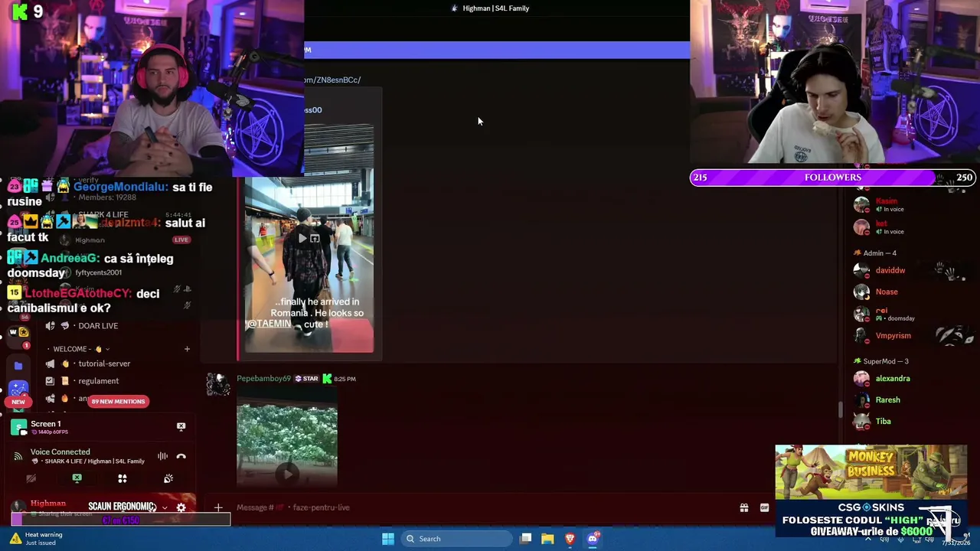Click the plus attachment button in message bar

pos(218,507)
